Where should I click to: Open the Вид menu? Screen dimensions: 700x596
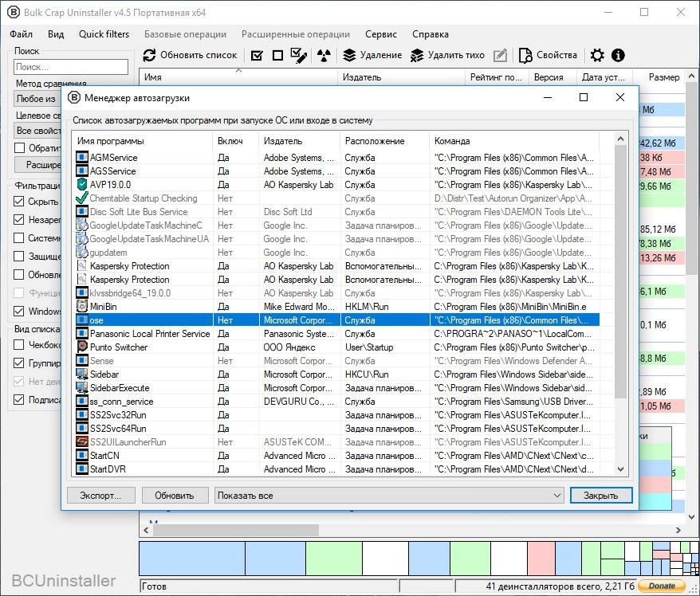(x=56, y=34)
